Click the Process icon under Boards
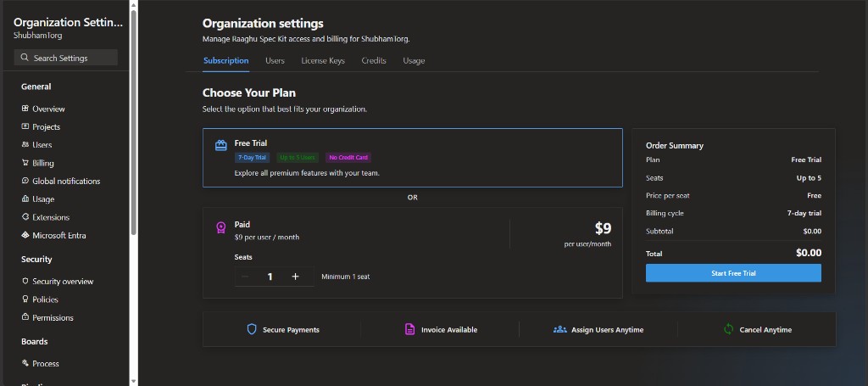This screenshot has width=868, height=386. [x=25, y=363]
